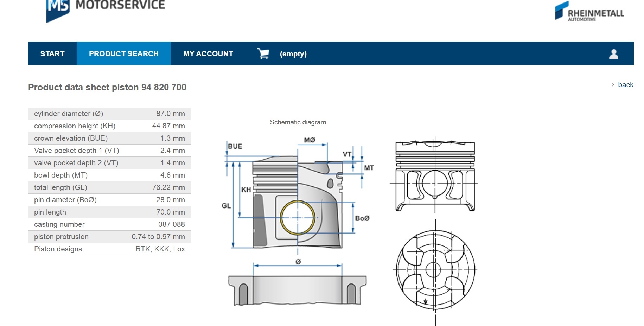
Task: Go to the START menu item
Action: pyautogui.click(x=52, y=54)
